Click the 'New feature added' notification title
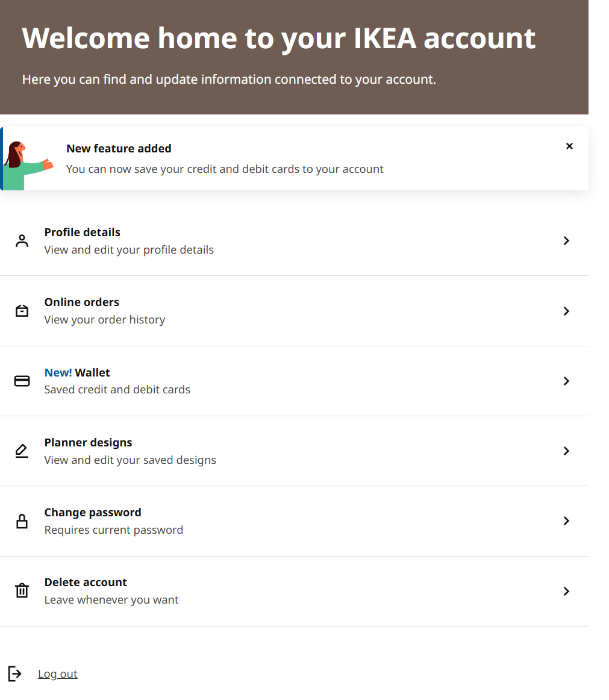 [119, 148]
